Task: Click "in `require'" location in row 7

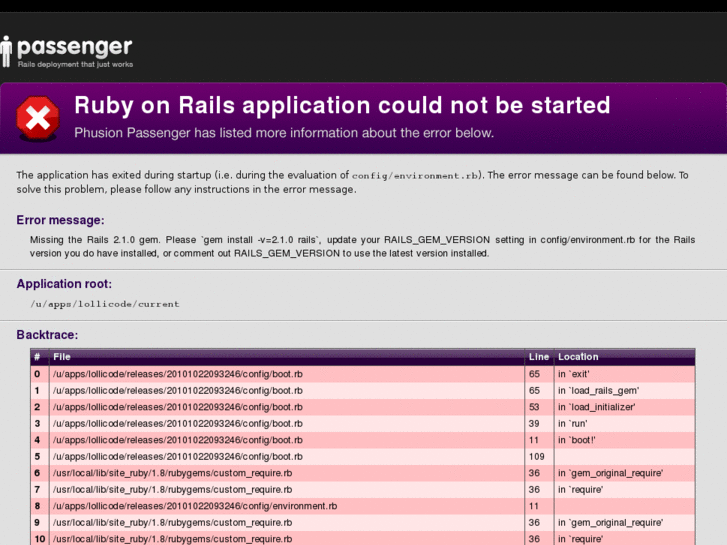Action: (x=580, y=489)
